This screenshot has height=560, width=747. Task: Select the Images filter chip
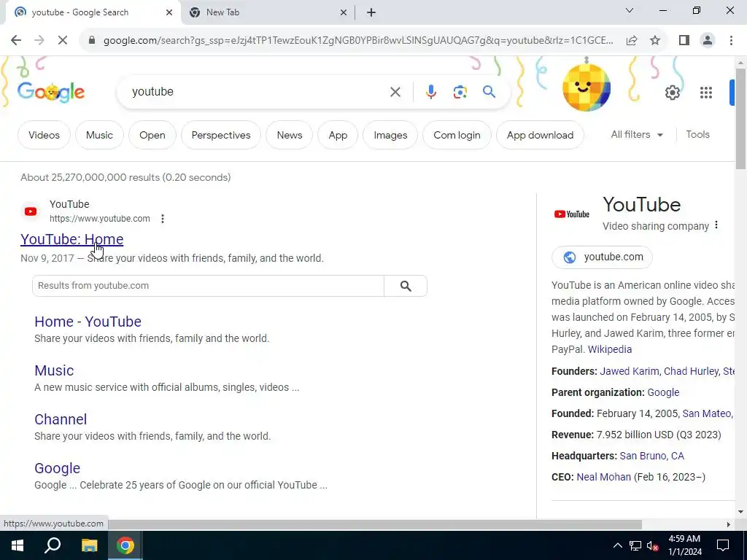point(390,135)
